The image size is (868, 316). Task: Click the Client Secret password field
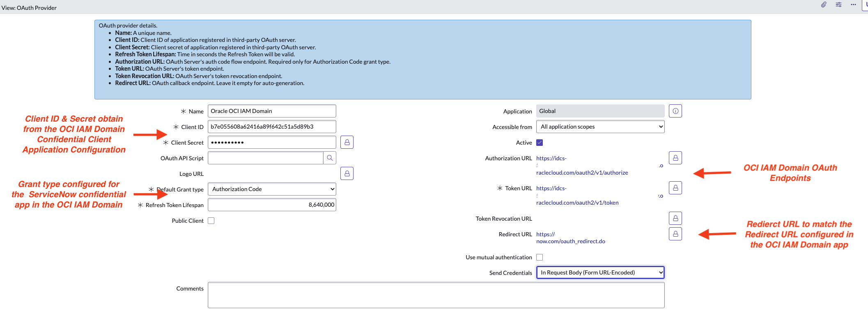pos(272,142)
